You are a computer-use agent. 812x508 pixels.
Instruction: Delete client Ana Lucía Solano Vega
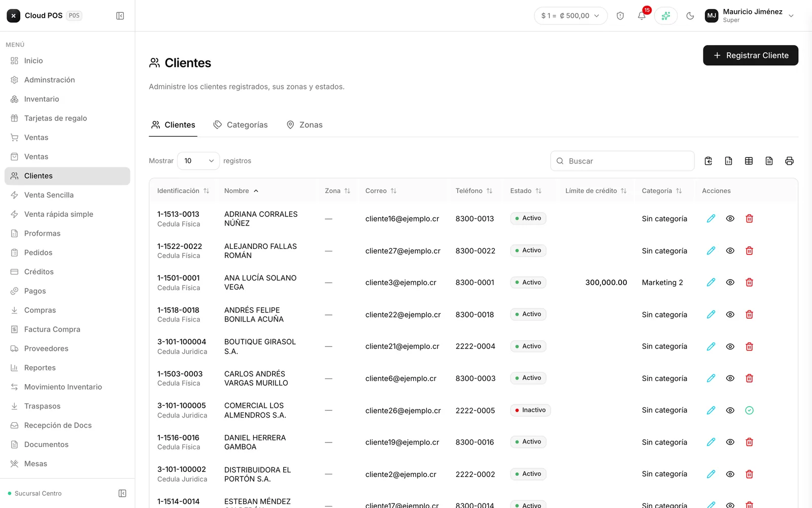coord(749,282)
